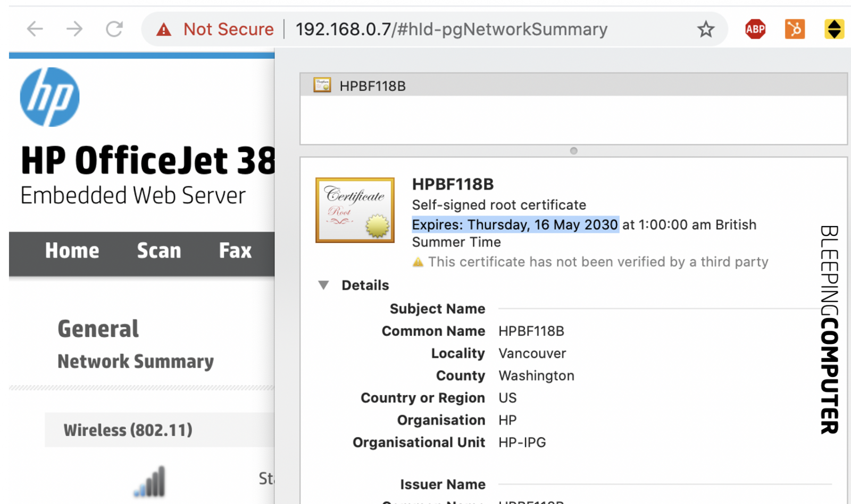
Task: Click the warning triangle beside the verification message
Action: [418, 262]
